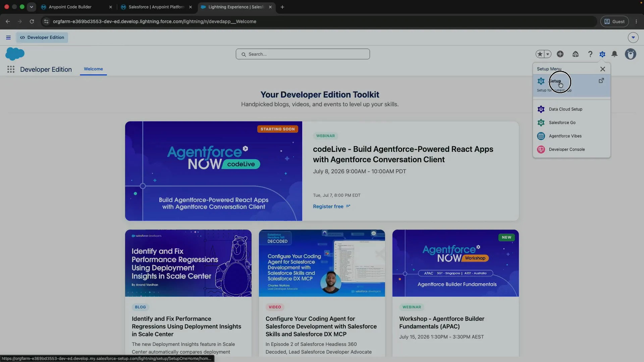This screenshot has width=644, height=362.
Task: Click the Salesforce cloud logo
Action: tap(15, 54)
